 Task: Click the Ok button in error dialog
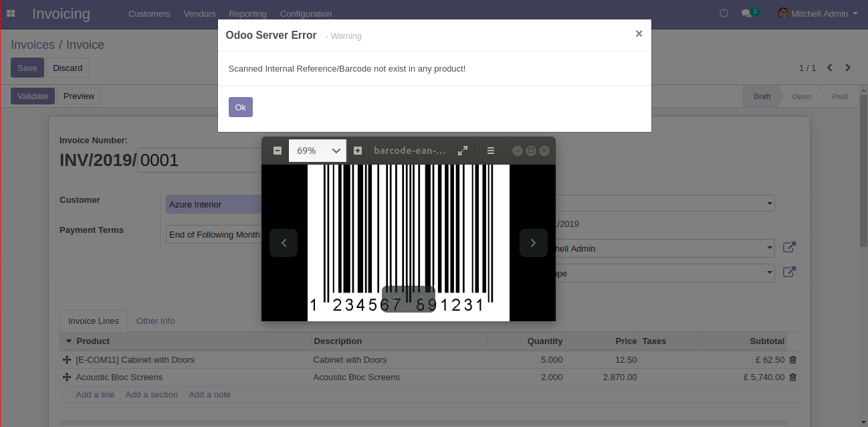pos(241,107)
